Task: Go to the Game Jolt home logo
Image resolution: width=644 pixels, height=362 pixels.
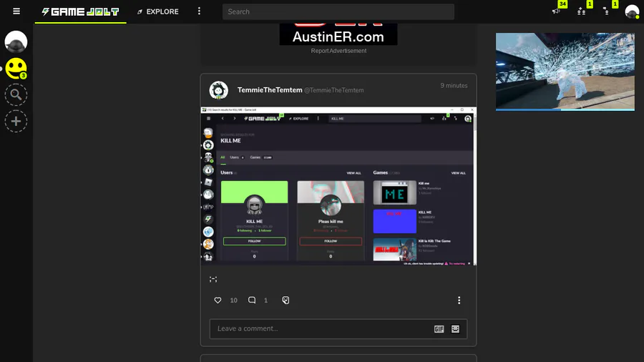Action: pos(80,11)
